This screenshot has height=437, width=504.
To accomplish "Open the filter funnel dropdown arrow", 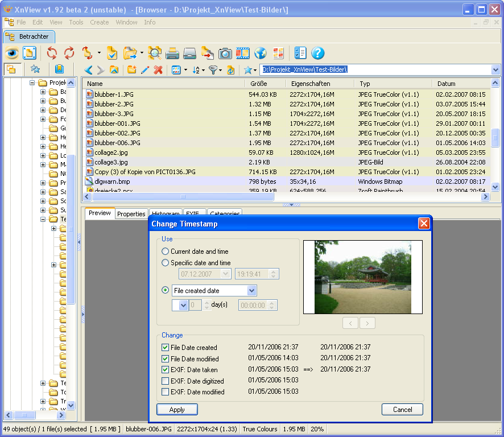I will [220, 70].
